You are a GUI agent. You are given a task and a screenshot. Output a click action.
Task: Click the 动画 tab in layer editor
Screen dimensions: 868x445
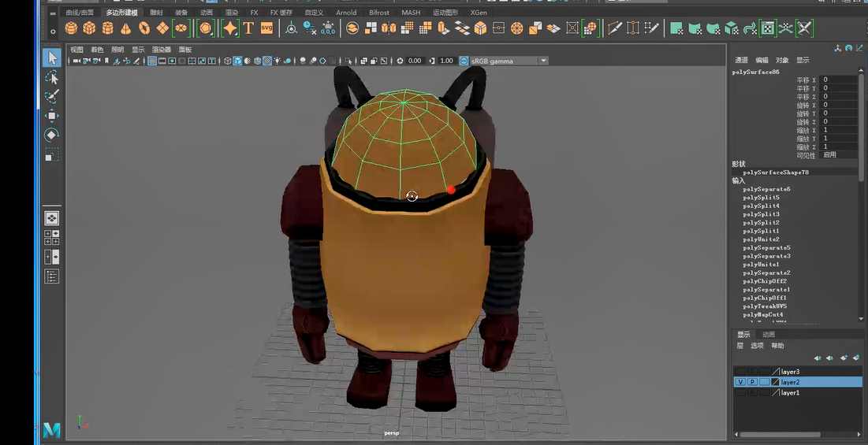coord(768,335)
